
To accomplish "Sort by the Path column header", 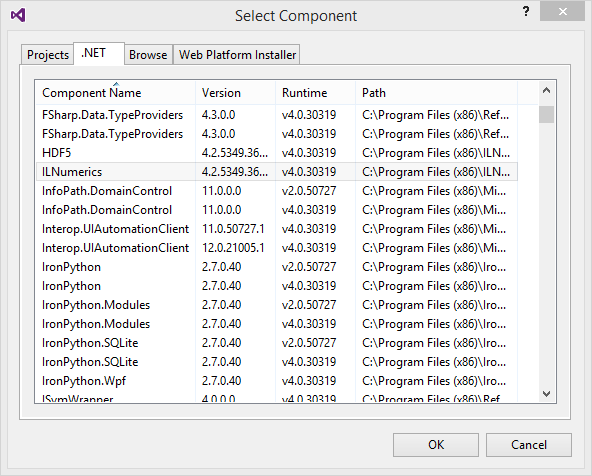I will (x=436, y=93).
